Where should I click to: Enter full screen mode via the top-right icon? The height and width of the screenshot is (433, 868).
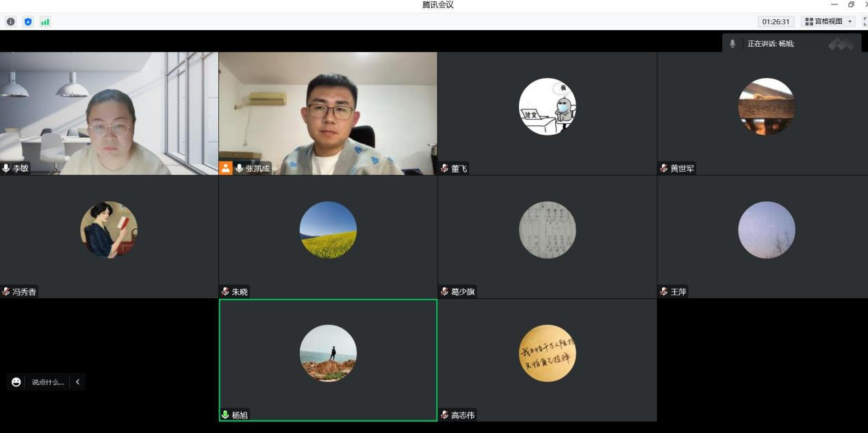(865, 22)
